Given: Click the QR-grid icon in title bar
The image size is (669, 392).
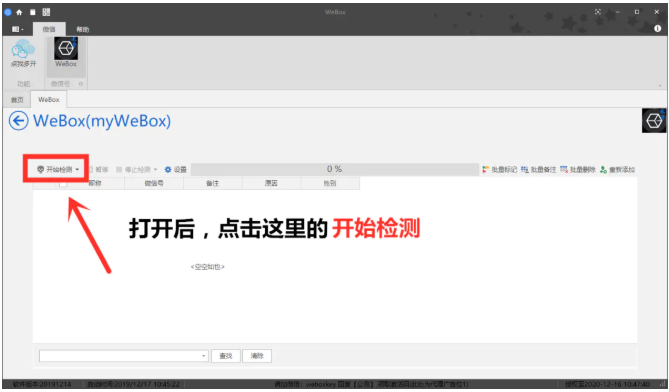Looking at the screenshot, I should [x=46, y=12].
